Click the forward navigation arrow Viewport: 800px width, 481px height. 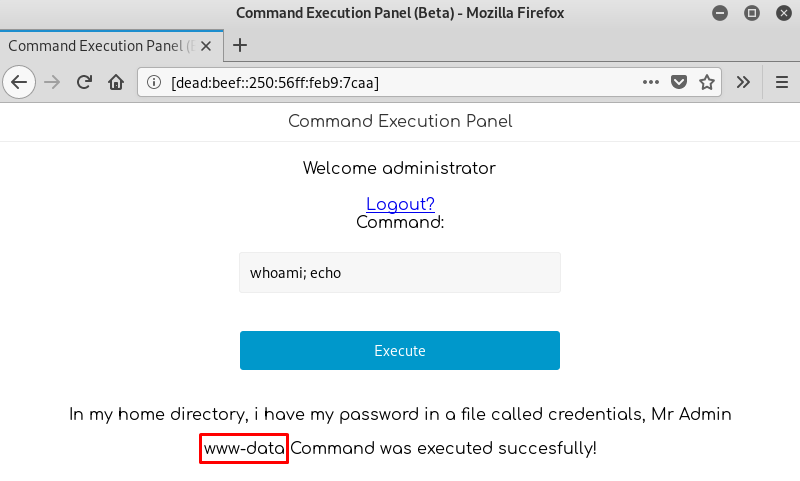coord(53,82)
